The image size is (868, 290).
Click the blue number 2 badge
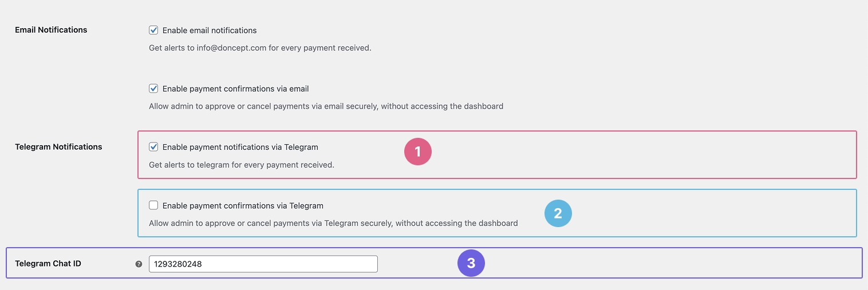558,214
